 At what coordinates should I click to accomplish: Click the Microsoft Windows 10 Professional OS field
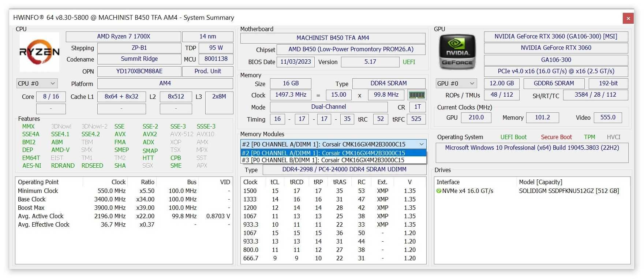click(x=532, y=153)
